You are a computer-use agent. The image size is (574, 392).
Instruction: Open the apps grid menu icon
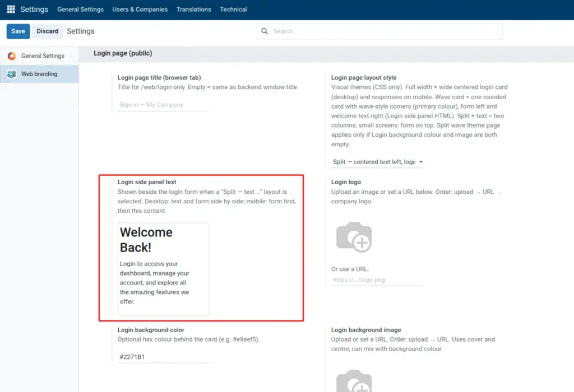11,9
